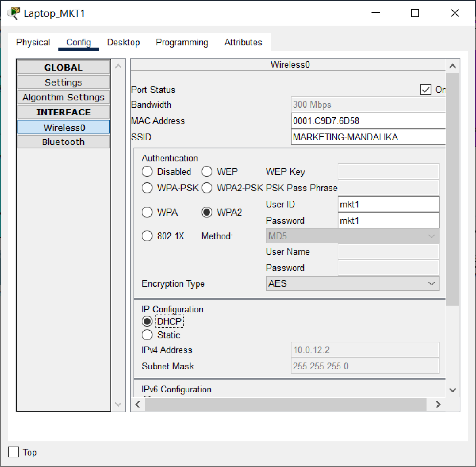Uncheck the Port Status On checkbox
476x467 pixels.
[x=425, y=89]
